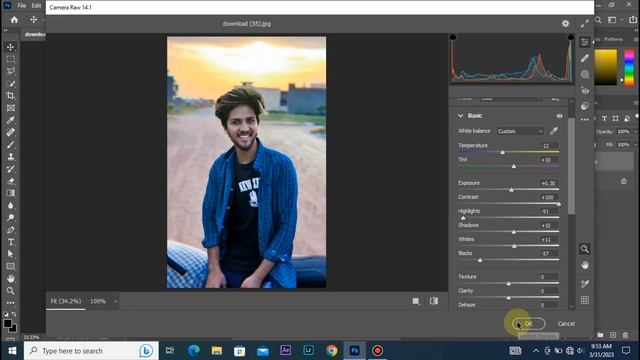640x360 pixels.
Task: Click foreground color swatch
Action: (x=7, y=323)
